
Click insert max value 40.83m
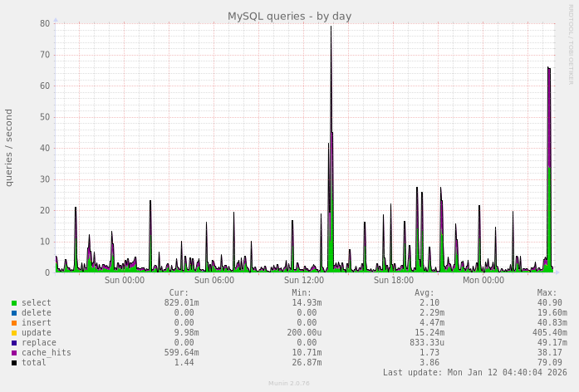click(552, 322)
